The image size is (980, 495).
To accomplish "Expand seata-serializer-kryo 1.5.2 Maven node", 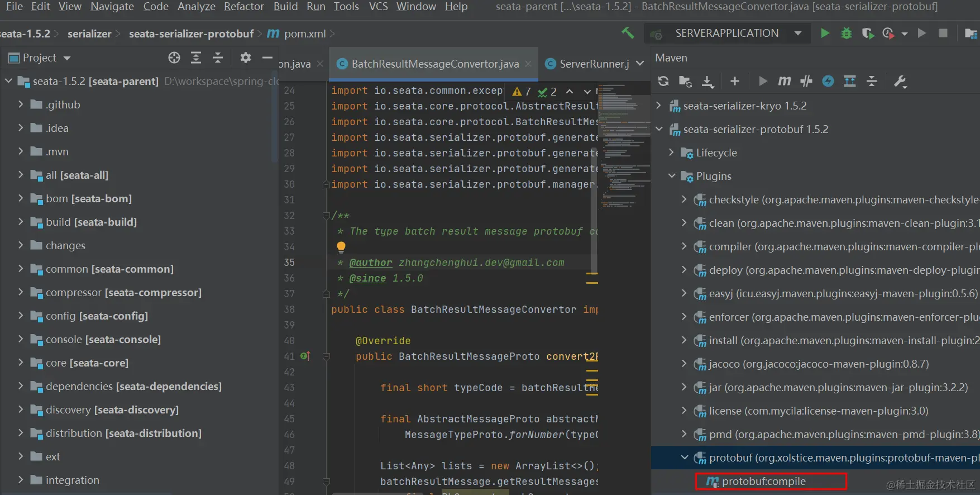I will (658, 106).
